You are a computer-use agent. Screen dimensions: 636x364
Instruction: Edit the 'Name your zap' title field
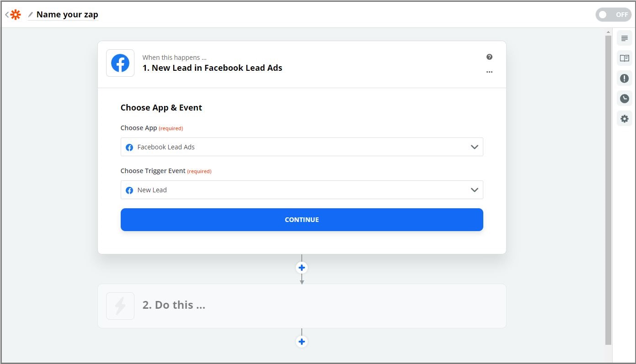(67, 15)
